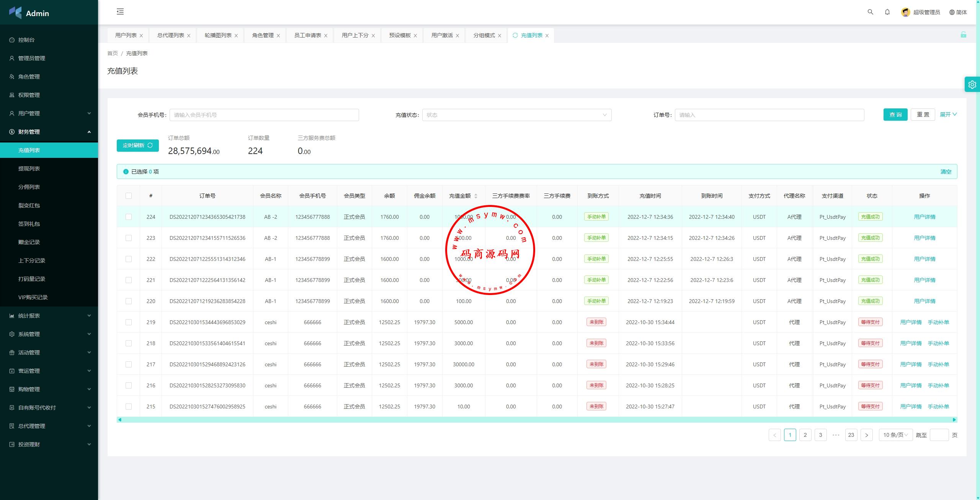980x500 pixels.
Task: Click the info icon beside 已选择
Action: pos(126,172)
